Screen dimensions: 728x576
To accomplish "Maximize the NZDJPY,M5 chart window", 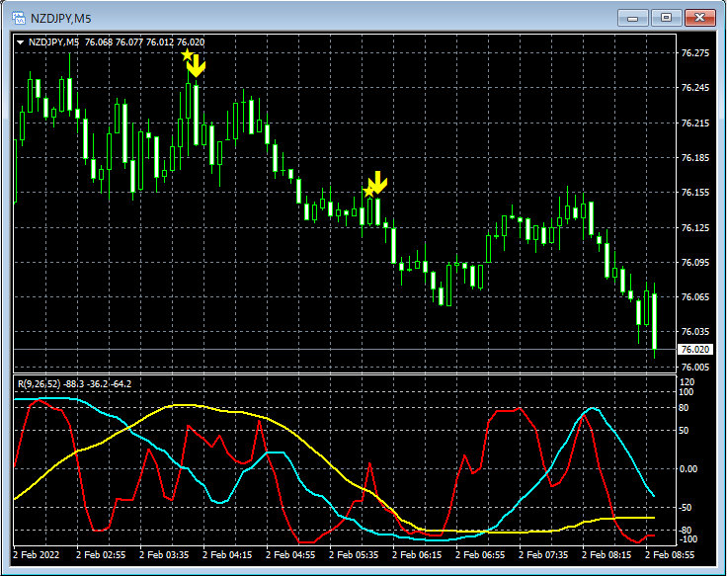I will pos(666,18).
